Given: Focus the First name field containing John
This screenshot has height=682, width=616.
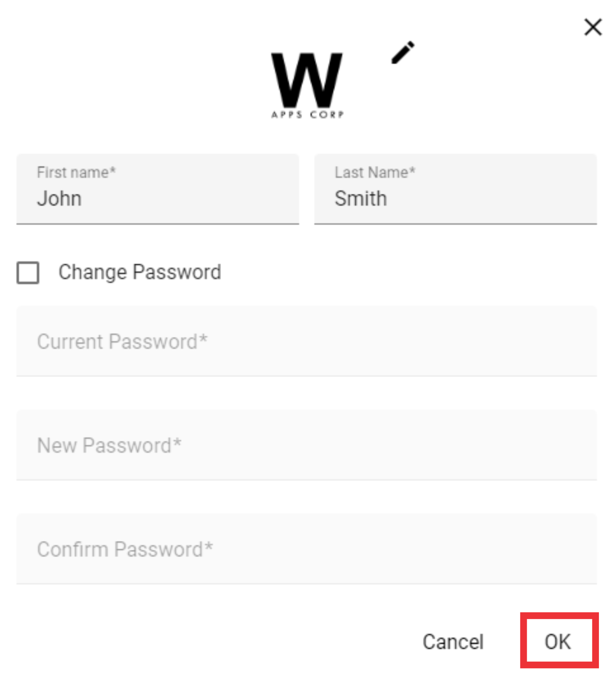Looking at the screenshot, I should click(x=158, y=189).
